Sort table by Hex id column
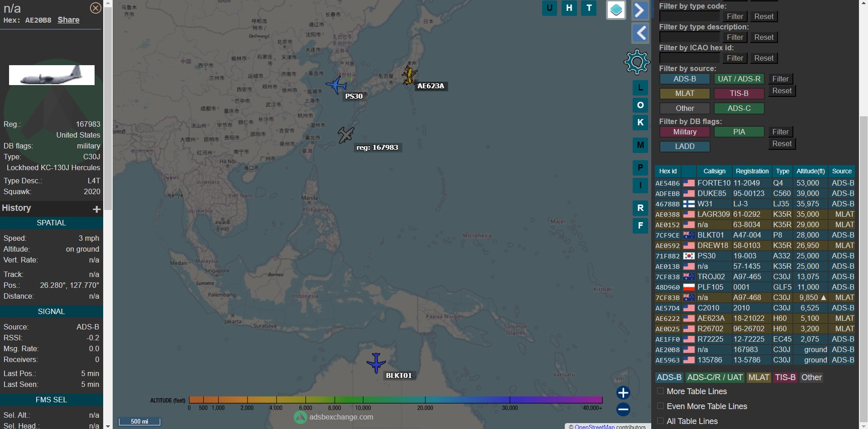868x429 pixels. click(668, 171)
